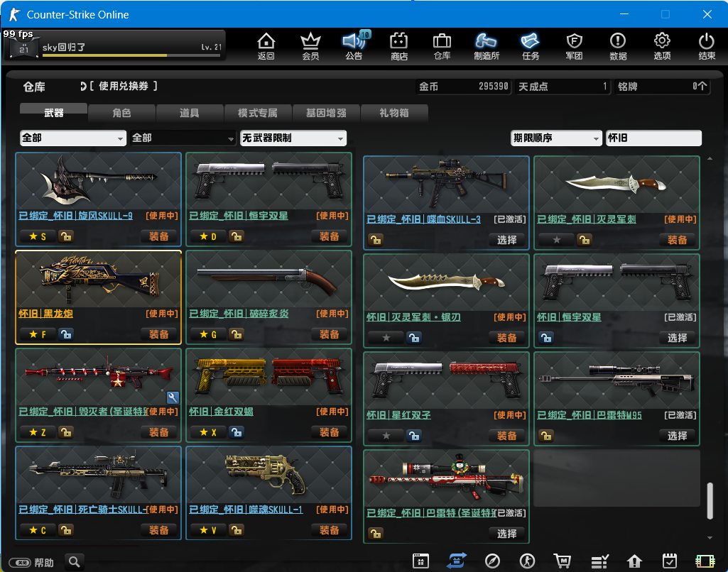
Task: Click the wrench icon on 毁灭者 weapon
Action: [173, 397]
